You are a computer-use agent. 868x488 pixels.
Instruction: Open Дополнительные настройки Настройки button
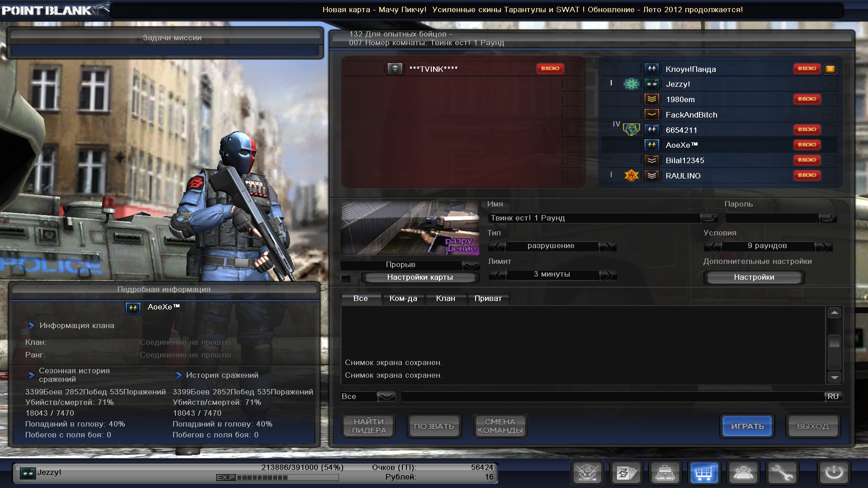(754, 277)
